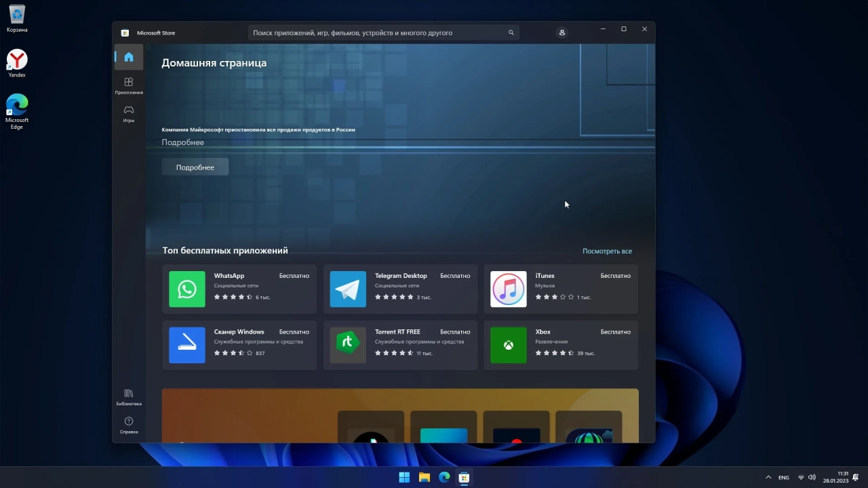Click Xbox star rating 39 тыс.

click(x=565, y=353)
